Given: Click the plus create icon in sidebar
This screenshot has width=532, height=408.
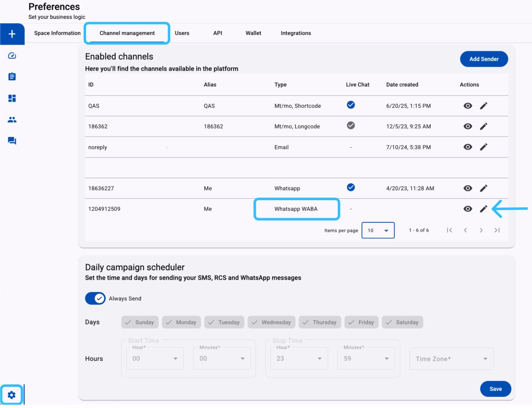Looking at the screenshot, I should 12,34.
